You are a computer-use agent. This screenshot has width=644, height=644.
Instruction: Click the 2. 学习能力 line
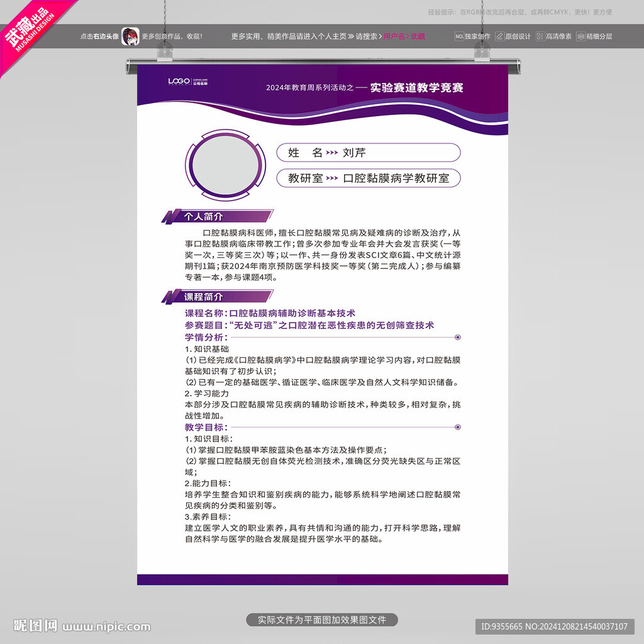[206, 394]
